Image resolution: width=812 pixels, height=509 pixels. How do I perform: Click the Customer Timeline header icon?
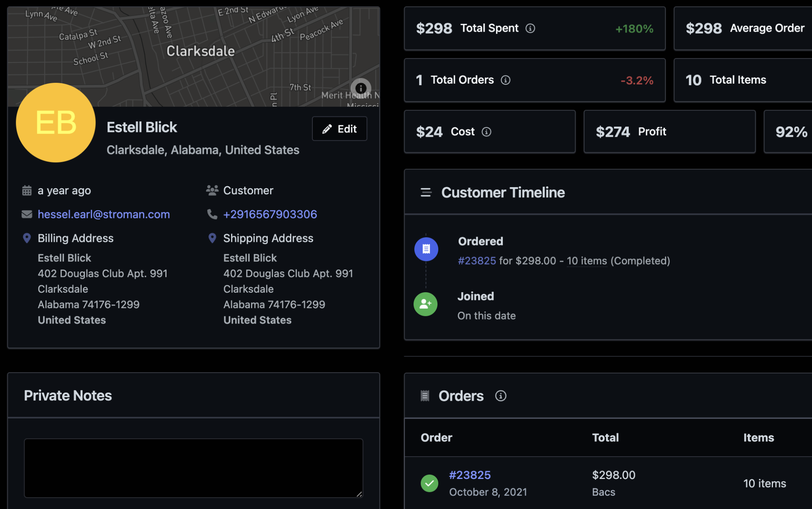(425, 192)
